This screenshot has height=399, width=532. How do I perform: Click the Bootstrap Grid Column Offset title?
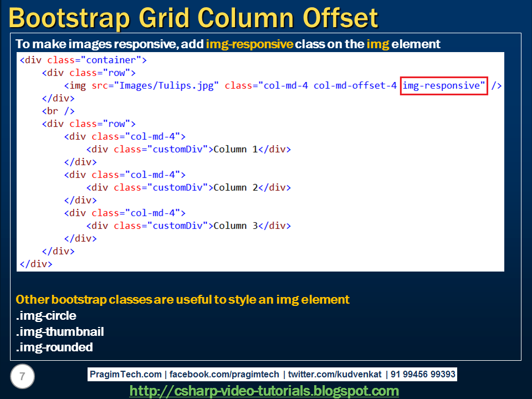pyautogui.click(x=193, y=18)
